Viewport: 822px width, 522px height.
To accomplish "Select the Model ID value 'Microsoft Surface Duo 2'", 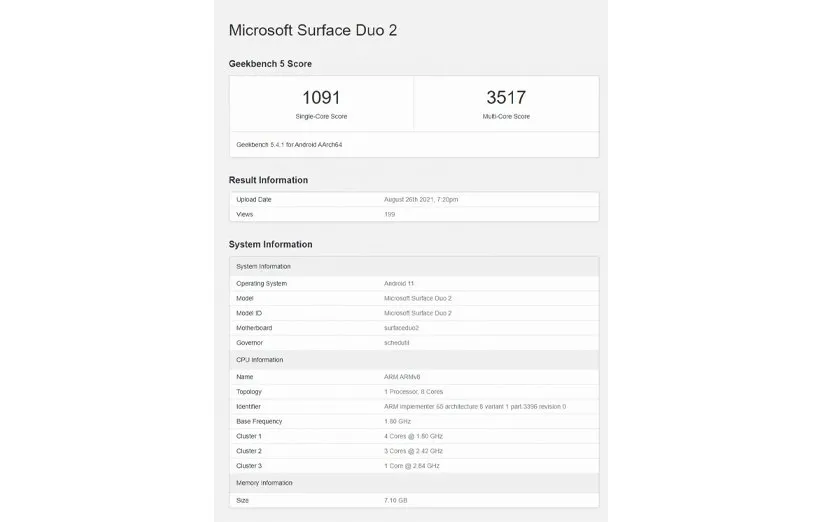I will tap(418, 313).
